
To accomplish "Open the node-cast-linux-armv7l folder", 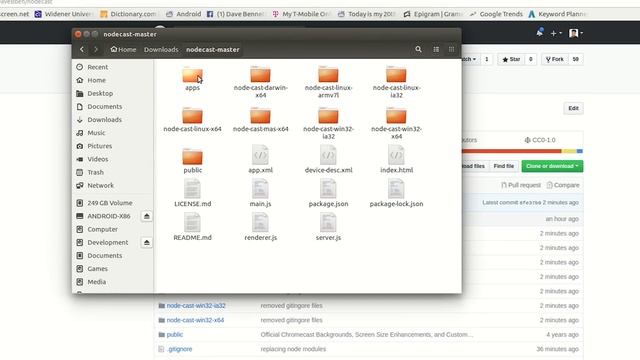I will (x=328, y=82).
